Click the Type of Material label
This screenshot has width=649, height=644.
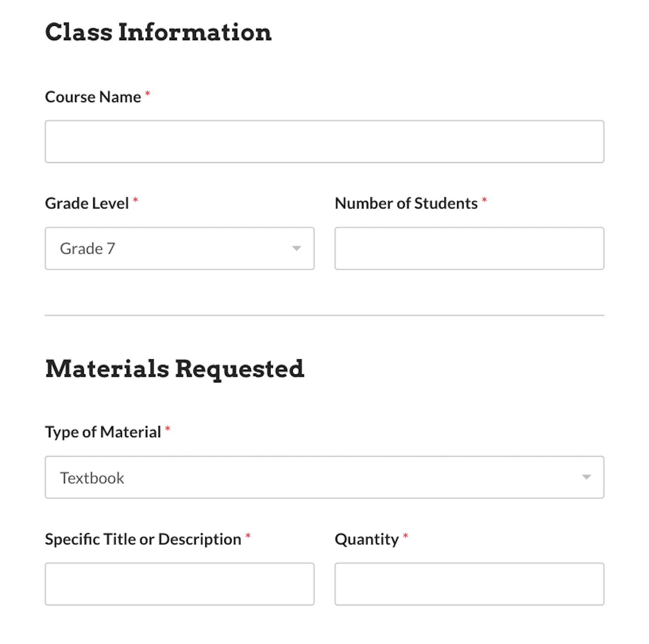tap(103, 432)
